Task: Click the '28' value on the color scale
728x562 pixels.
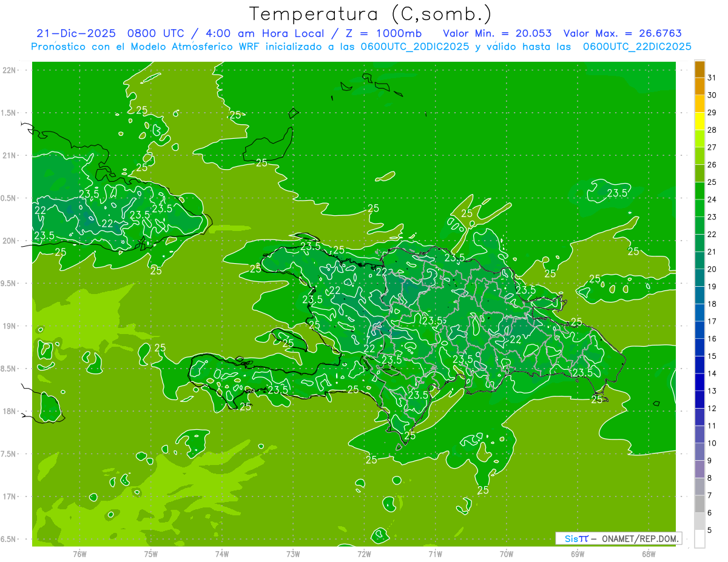Action: (x=712, y=130)
